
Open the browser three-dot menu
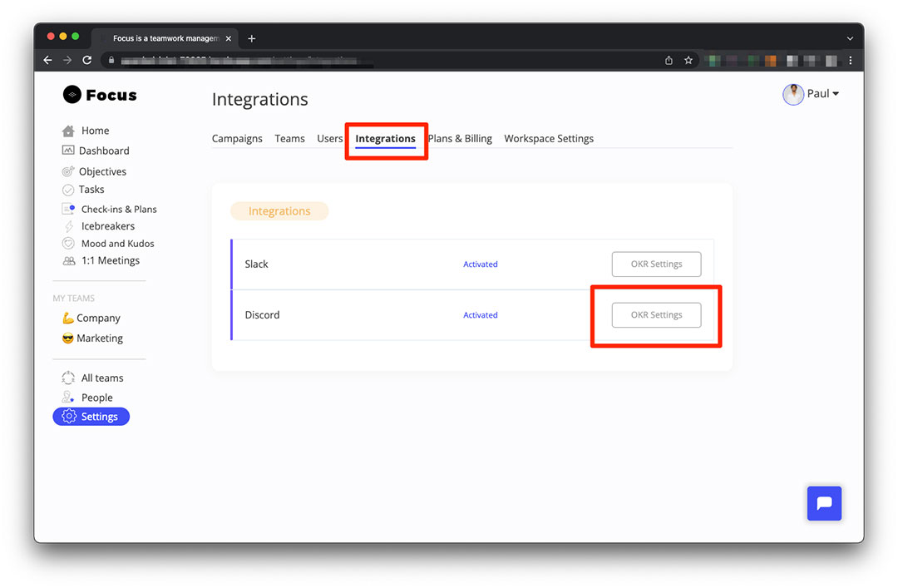tap(851, 60)
